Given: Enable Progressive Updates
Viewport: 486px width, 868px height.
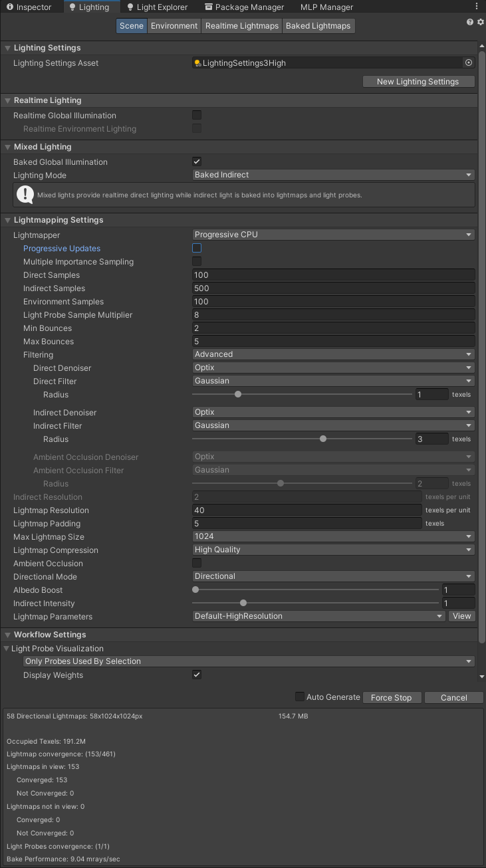Looking at the screenshot, I should [x=196, y=247].
